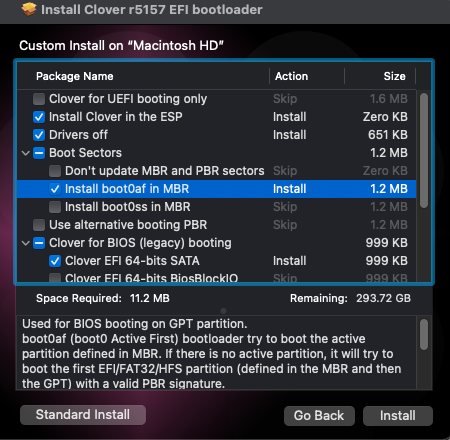The height and width of the screenshot is (440, 450).
Task: Uncheck the Drivers off checkbox
Action: (39, 135)
